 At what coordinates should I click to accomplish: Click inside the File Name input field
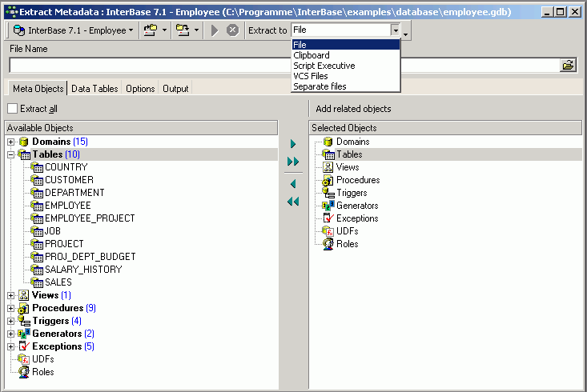[x=284, y=66]
